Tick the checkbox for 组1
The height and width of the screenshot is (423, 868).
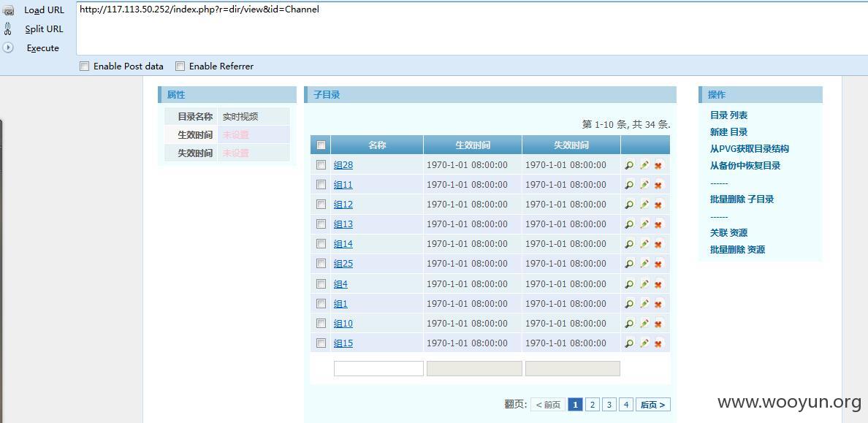321,303
